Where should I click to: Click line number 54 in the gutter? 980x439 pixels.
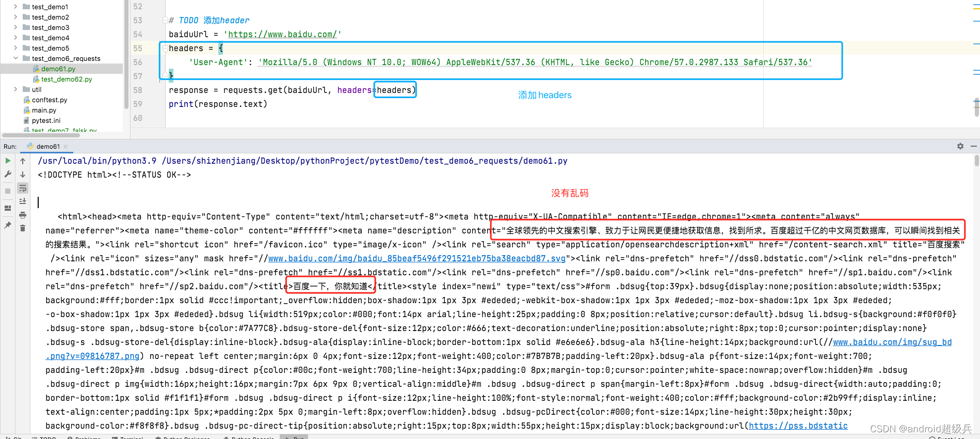[138, 34]
